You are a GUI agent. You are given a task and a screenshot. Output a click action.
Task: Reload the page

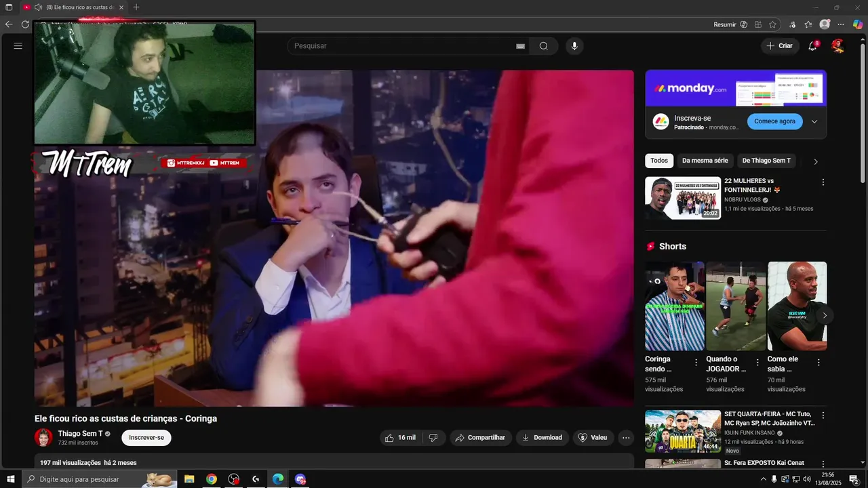(x=25, y=24)
